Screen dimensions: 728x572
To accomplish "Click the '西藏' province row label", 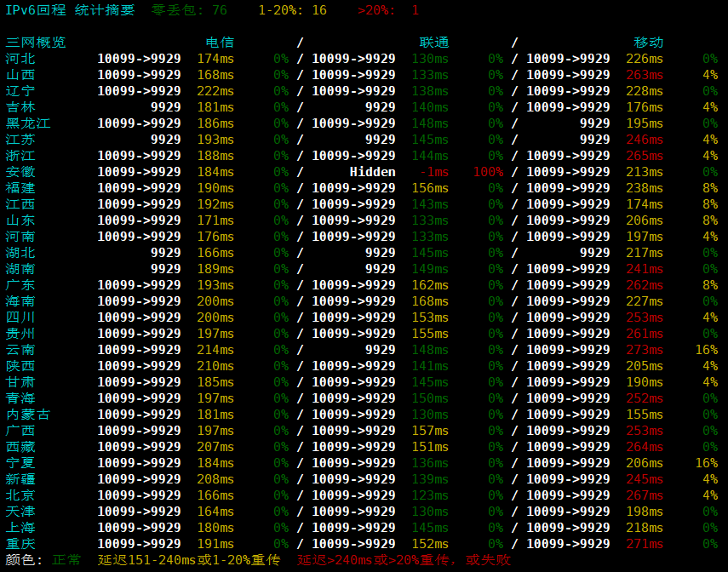I will pyautogui.click(x=20, y=447).
